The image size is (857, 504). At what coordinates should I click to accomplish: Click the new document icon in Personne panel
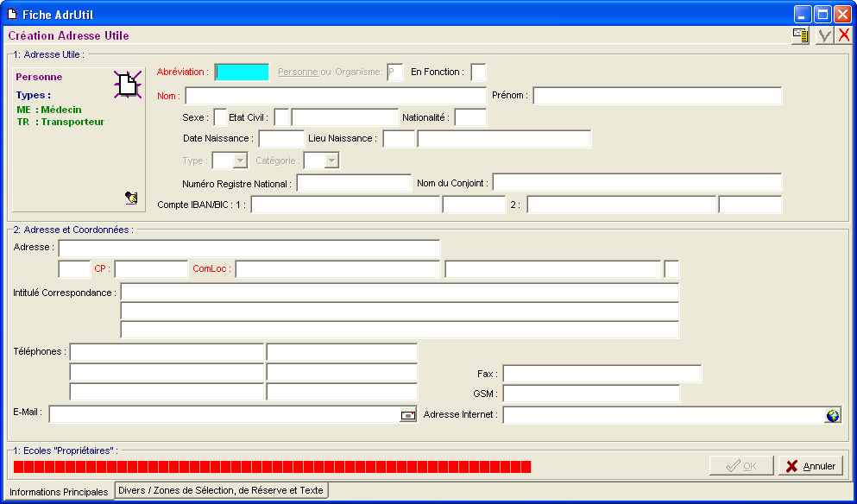click(128, 85)
